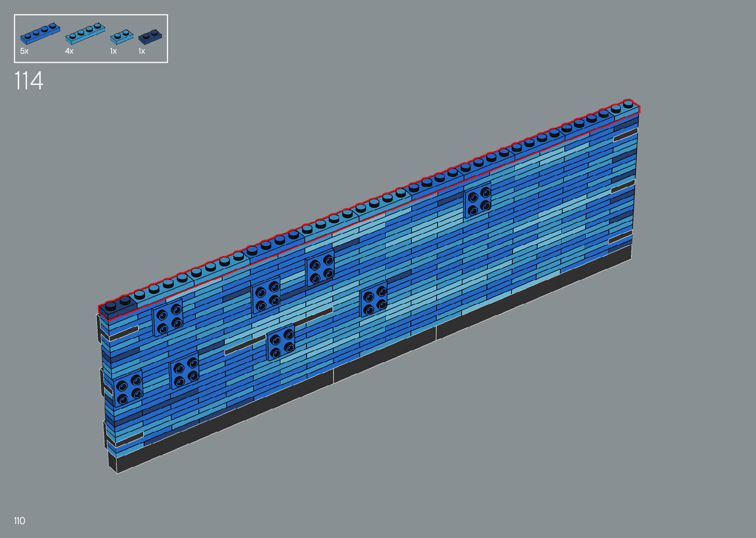
Task: Click the 2x2 plate nearest the navy top plate
Action: tap(167, 317)
